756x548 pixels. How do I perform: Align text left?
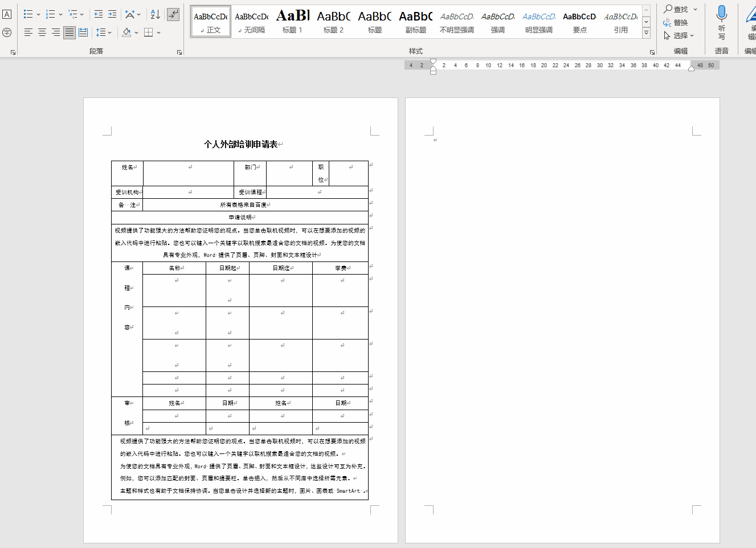[x=28, y=32]
